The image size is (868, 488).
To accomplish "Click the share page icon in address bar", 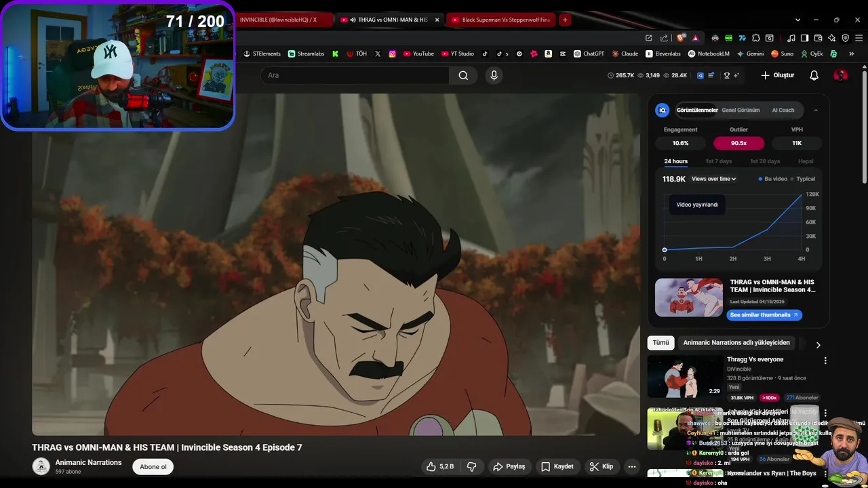I will pos(664,38).
